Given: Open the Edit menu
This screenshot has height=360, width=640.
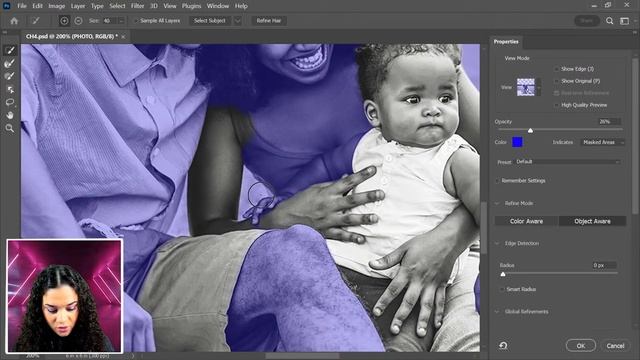Looking at the screenshot, I should click(x=37, y=6).
